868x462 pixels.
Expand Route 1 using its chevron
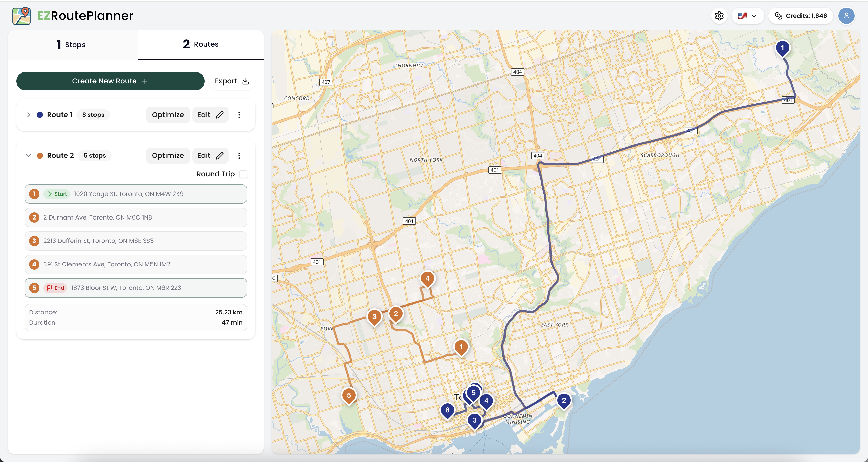click(29, 115)
